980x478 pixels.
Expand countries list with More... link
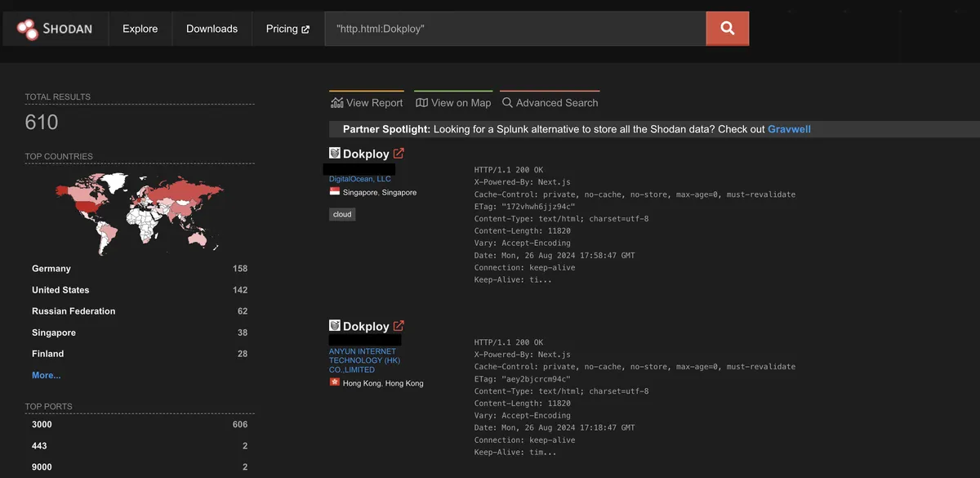[x=46, y=375]
